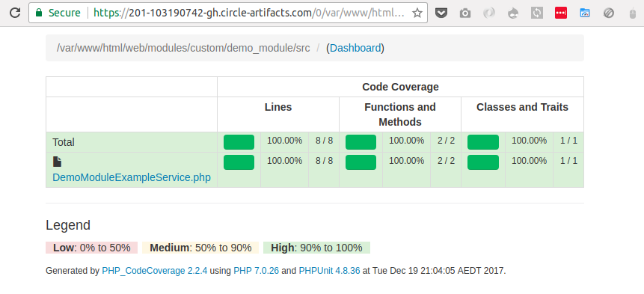Open the blue speedometer window extension
Screen dimensions: 644x294
[585, 13]
